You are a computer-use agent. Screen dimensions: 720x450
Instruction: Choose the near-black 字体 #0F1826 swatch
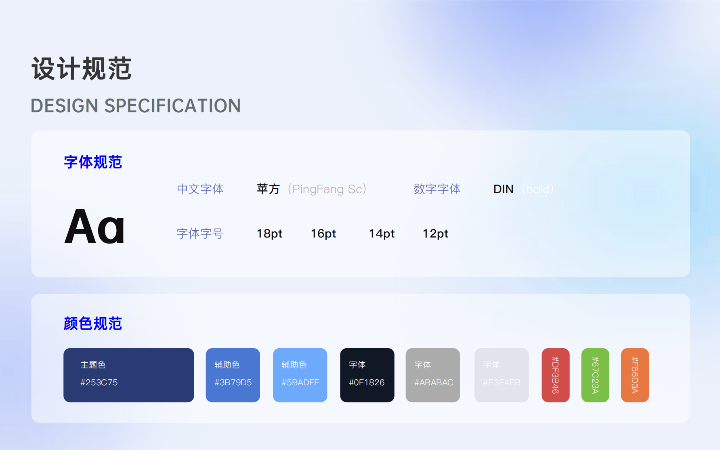(x=367, y=375)
